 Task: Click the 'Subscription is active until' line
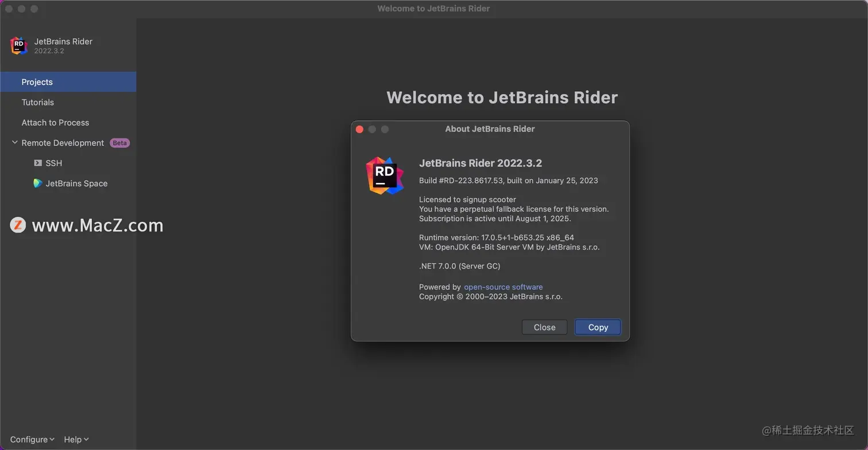[495, 219]
